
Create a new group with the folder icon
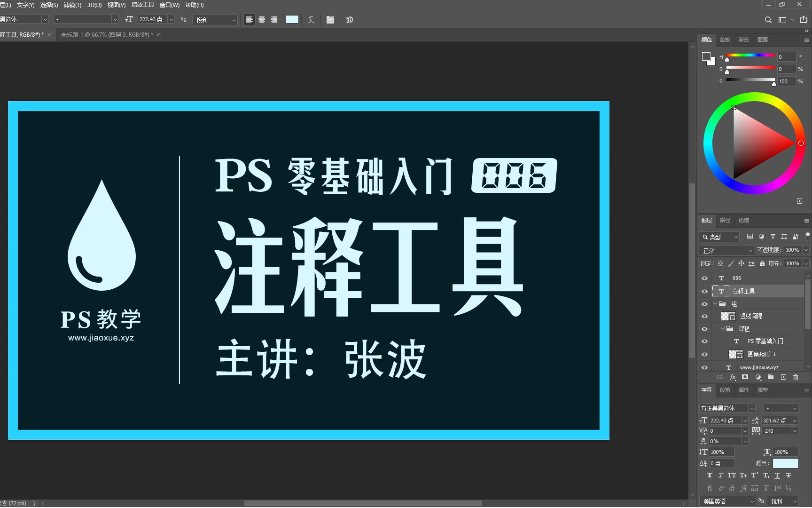pos(771,377)
